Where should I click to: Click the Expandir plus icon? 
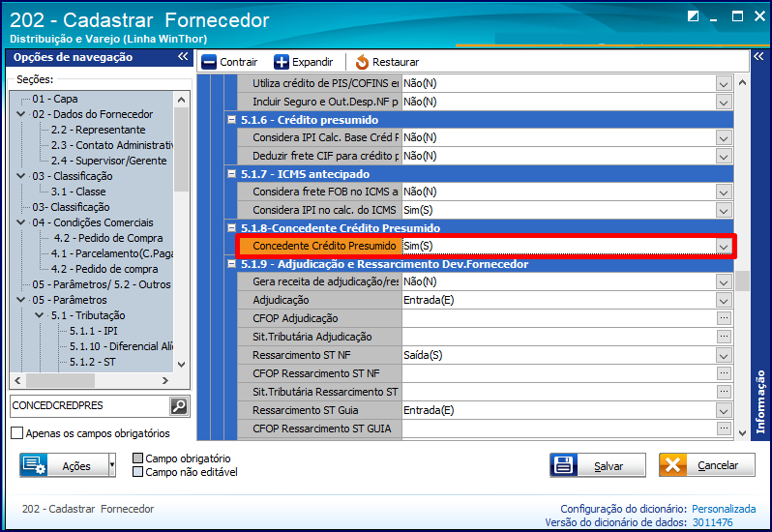click(282, 62)
